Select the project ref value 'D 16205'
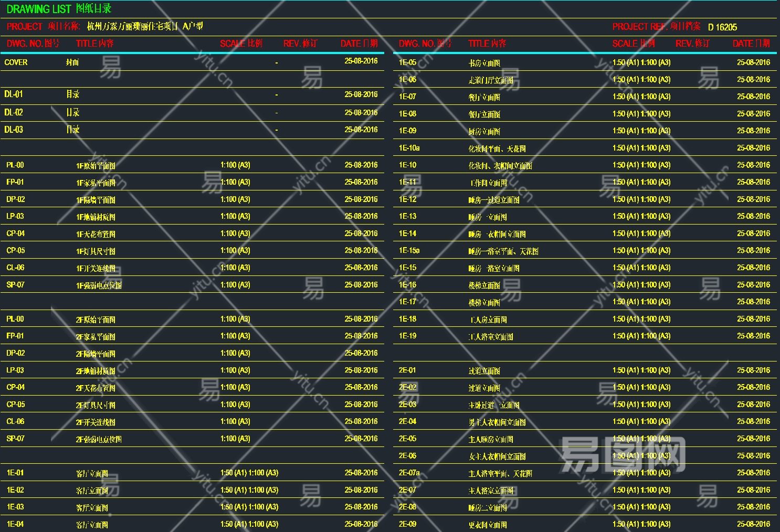780x532 pixels. (722, 27)
